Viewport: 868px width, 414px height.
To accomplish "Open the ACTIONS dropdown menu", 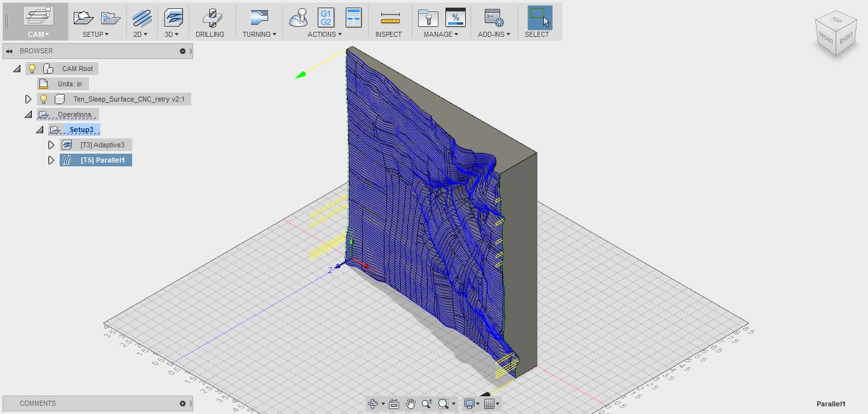I will (x=325, y=34).
